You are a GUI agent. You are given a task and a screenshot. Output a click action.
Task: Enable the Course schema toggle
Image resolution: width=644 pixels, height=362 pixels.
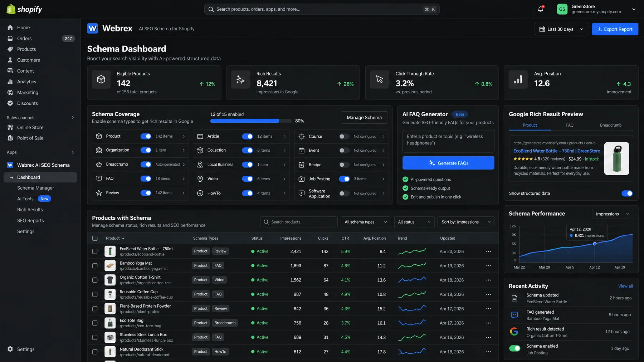[344, 136]
